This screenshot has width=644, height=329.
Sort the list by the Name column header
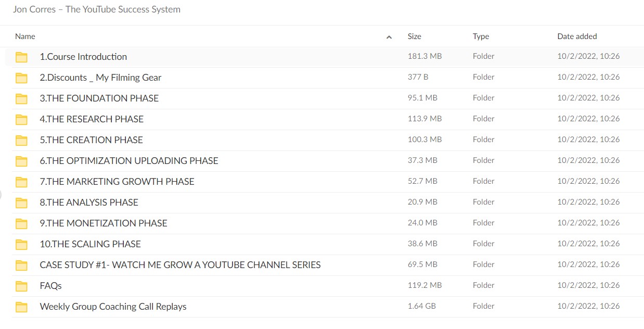[x=25, y=36]
